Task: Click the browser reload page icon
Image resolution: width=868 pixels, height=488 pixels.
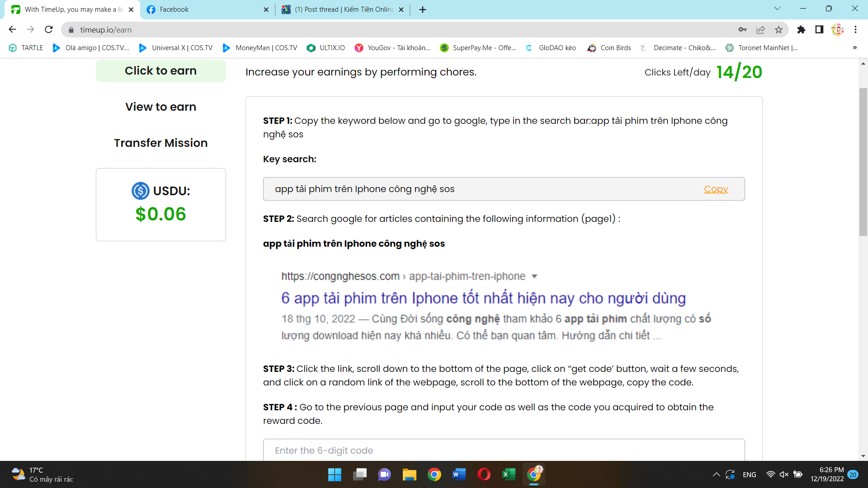Action: point(49,30)
